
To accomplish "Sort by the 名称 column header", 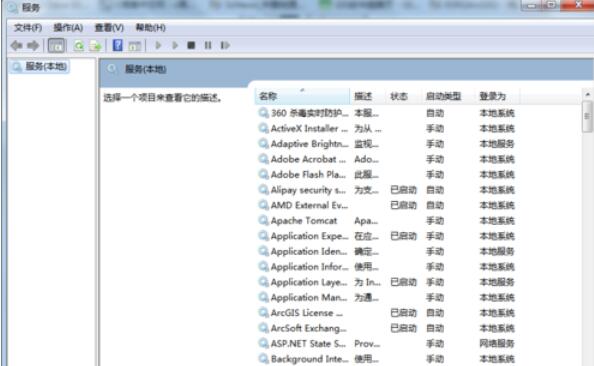I will [302, 96].
